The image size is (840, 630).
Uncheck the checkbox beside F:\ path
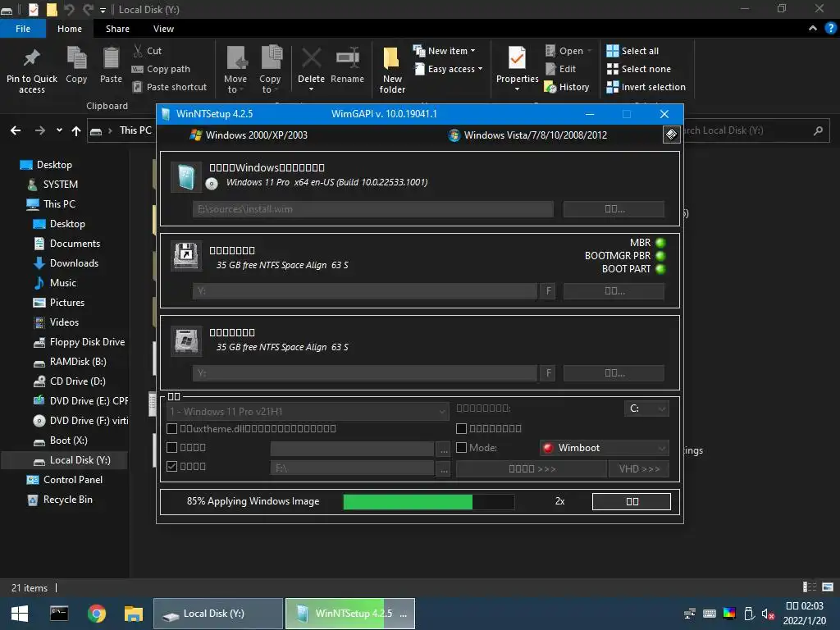point(172,466)
